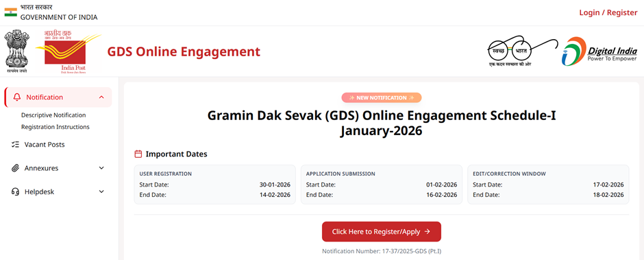Click the APPLICATION SUBMISSION card heading

tap(340, 174)
